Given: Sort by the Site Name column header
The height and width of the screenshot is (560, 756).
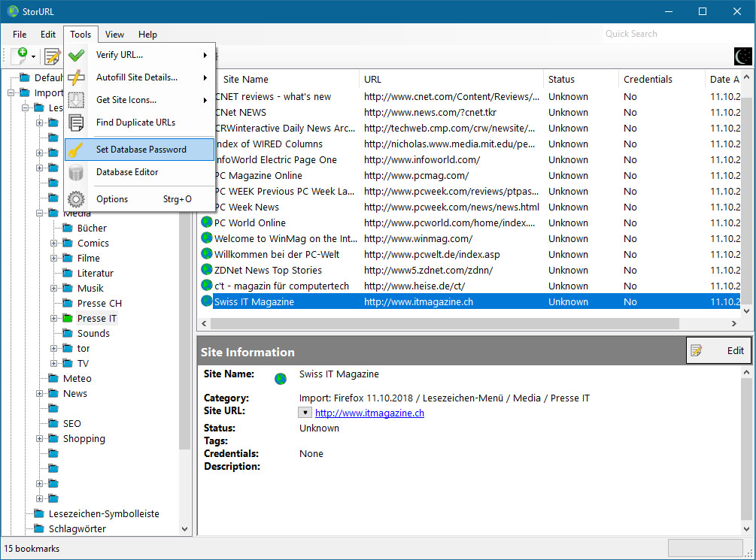Looking at the screenshot, I should (287, 79).
